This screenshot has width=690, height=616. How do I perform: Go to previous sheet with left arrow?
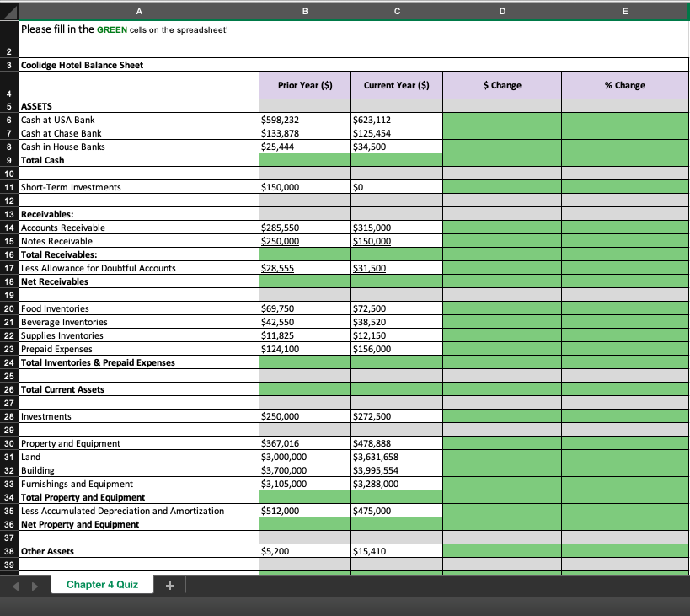coord(15,586)
